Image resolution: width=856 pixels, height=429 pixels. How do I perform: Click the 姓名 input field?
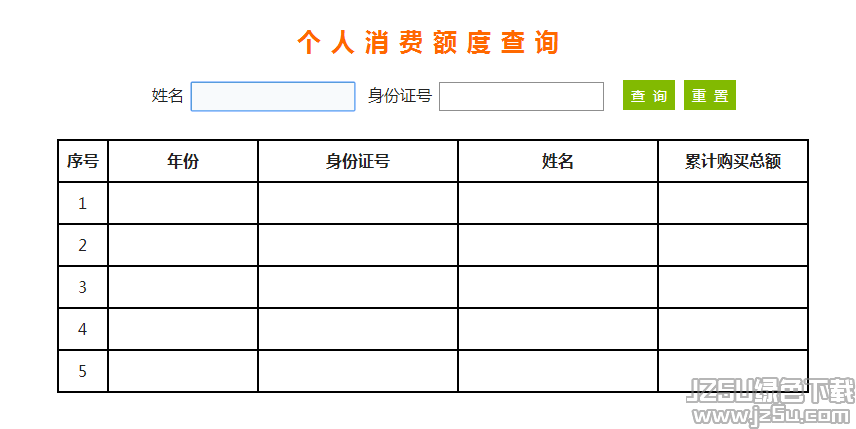[273, 97]
